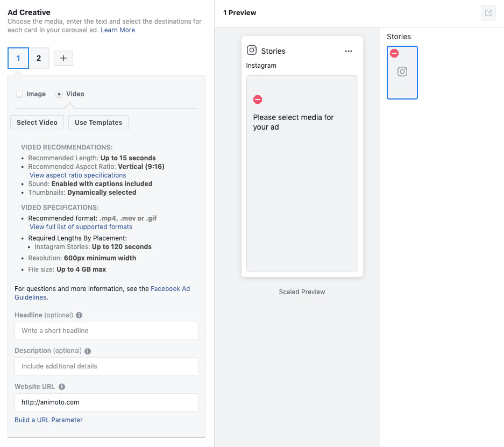Click the Use Templates button
The image size is (504, 447).
click(x=98, y=122)
